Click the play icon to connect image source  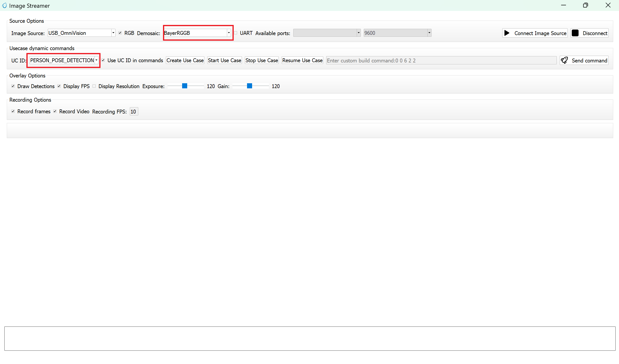pyautogui.click(x=507, y=33)
